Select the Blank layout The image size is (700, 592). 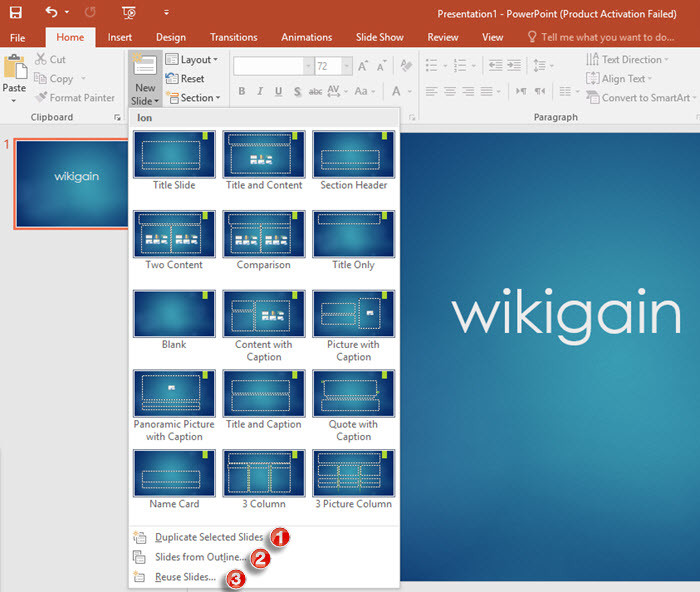174,320
